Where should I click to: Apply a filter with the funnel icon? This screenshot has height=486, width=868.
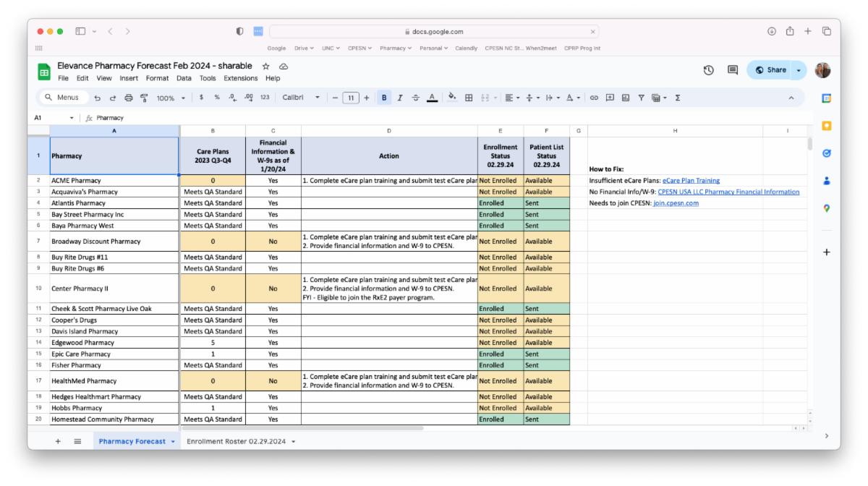pos(642,97)
